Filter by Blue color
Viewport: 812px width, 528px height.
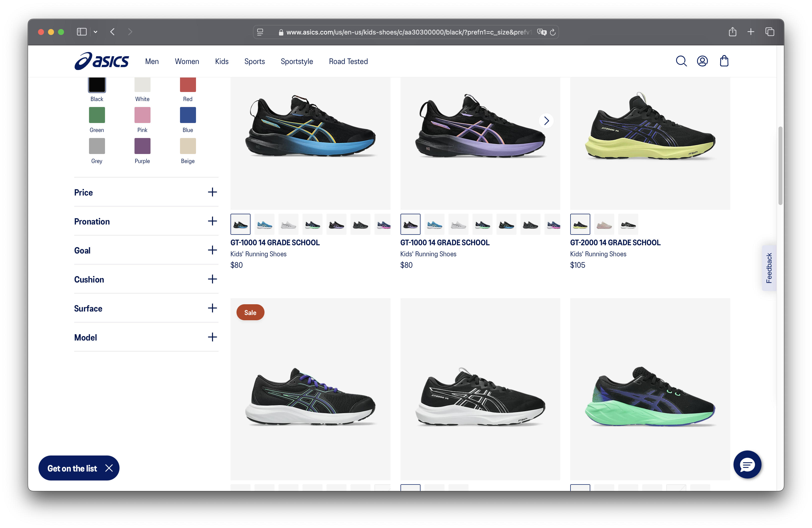point(188,115)
